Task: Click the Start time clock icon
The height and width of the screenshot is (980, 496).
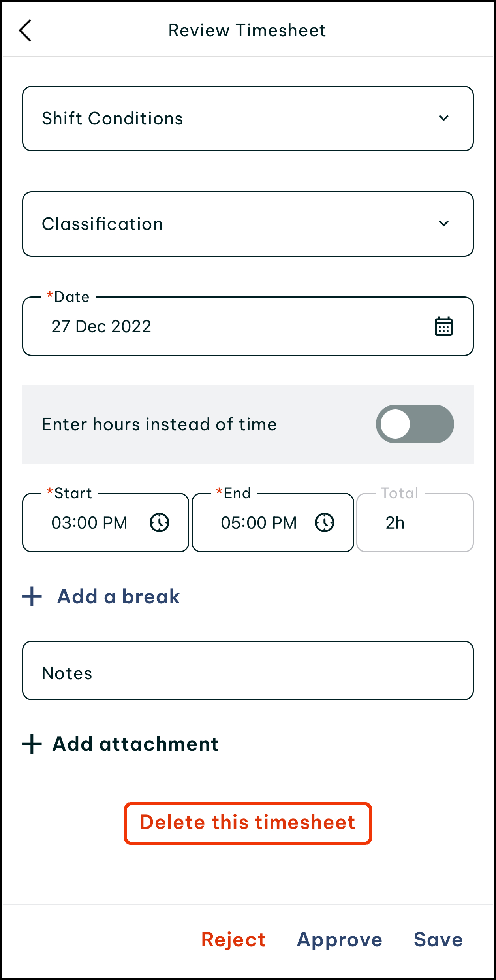Action: pyautogui.click(x=160, y=522)
